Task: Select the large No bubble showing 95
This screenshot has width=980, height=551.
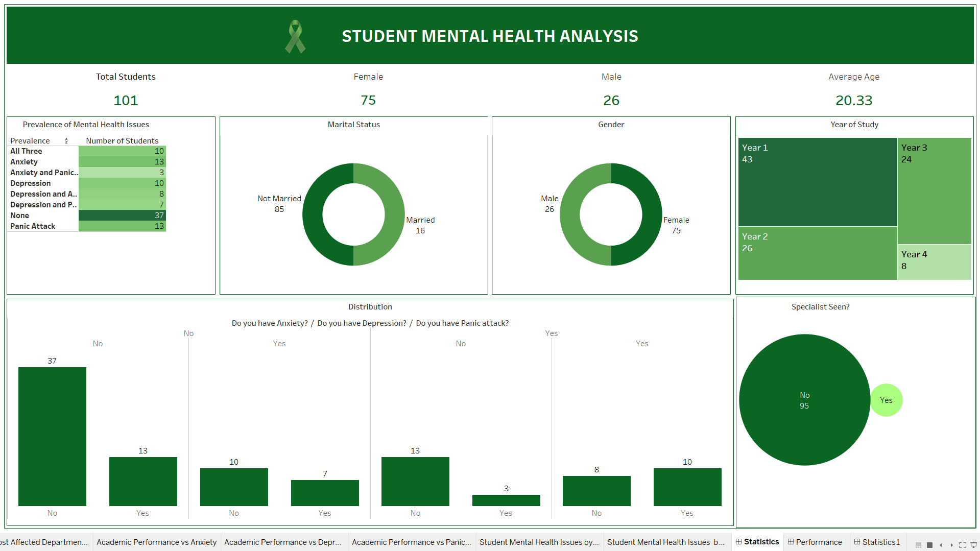Action: [804, 400]
